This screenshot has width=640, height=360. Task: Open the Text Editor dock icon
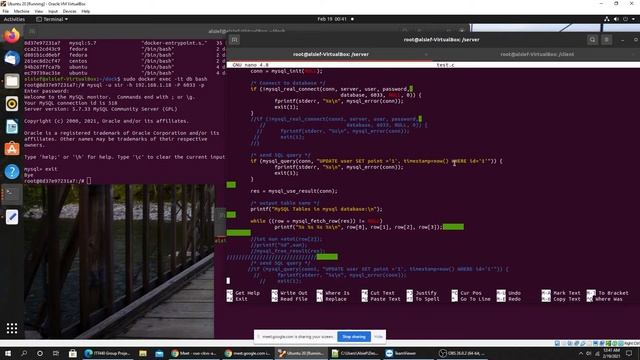tap(11, 217)
